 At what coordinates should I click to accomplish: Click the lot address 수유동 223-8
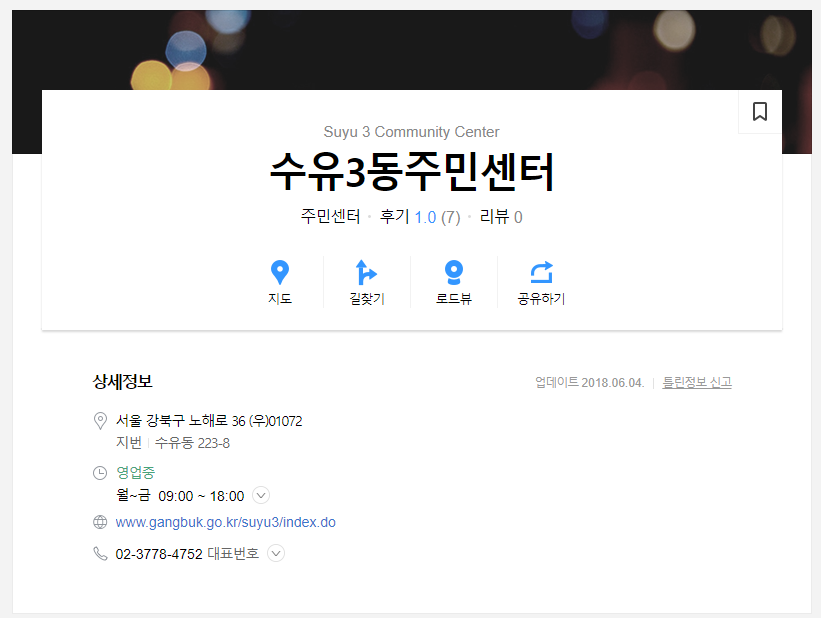pyautogui.click(x=192, y=443)
